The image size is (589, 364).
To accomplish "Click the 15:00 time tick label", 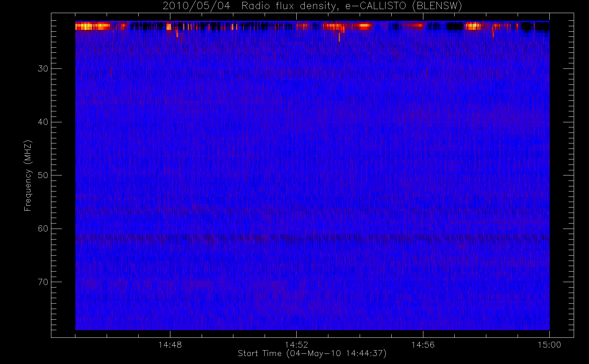I will click(549, 345).
